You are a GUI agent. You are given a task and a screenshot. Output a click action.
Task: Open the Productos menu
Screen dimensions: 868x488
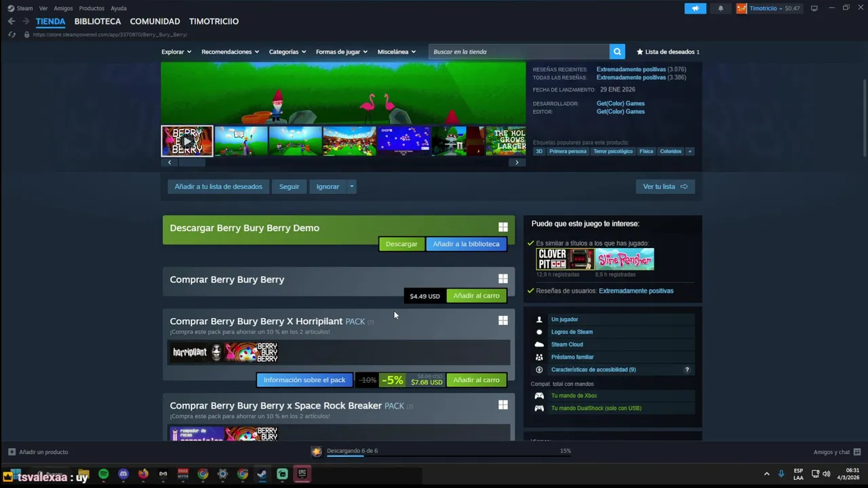tap(92, 8)
